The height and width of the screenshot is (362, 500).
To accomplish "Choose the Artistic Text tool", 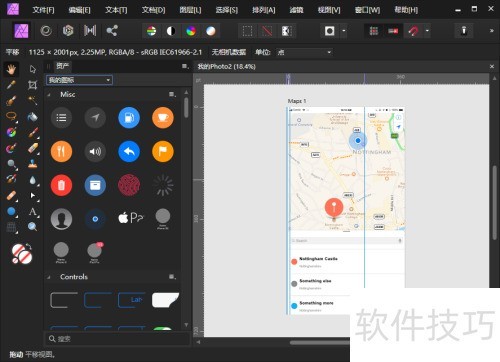I will click(x=32, y=211).
